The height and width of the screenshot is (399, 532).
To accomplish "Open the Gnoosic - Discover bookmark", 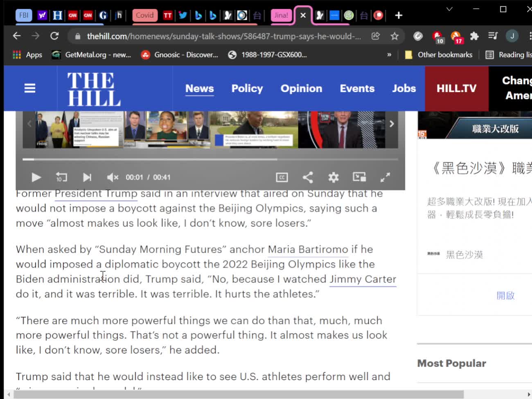I will (x=179, y=55).
